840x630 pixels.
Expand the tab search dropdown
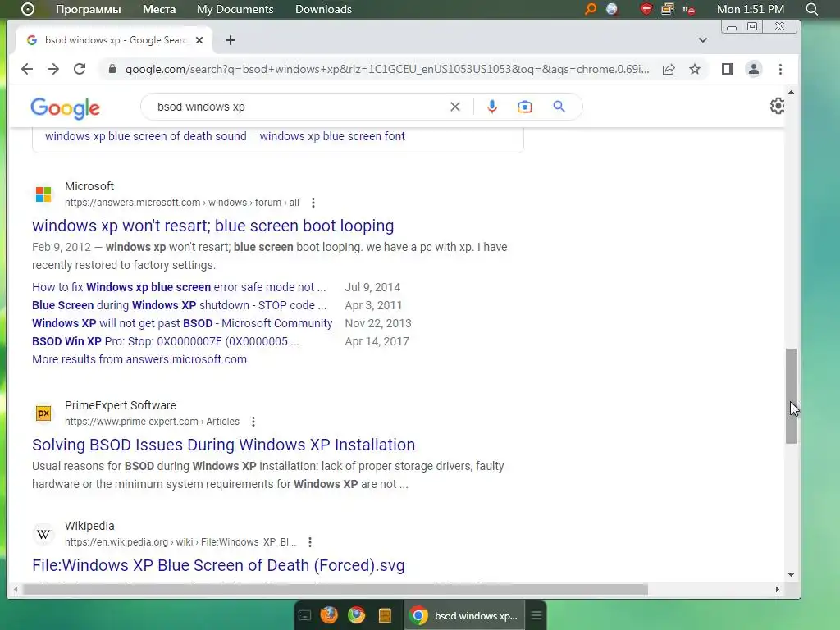703,40
